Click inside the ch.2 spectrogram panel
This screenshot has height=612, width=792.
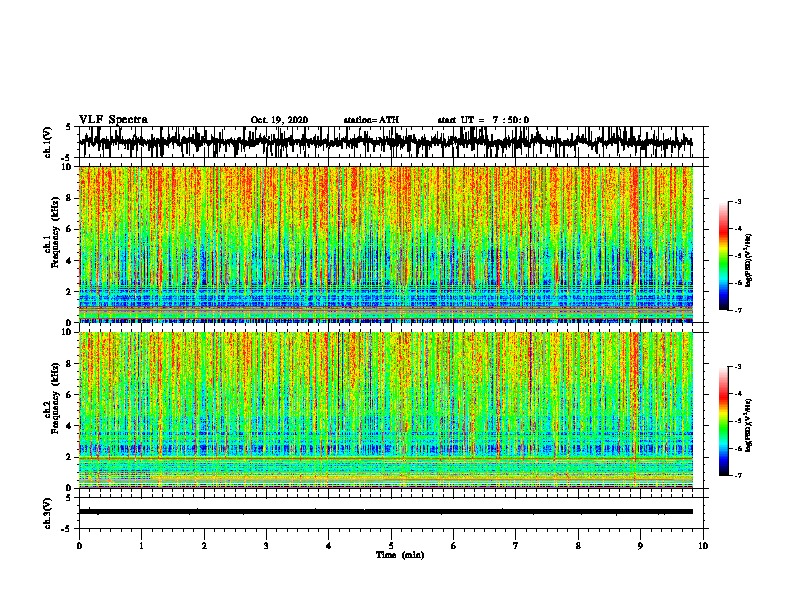pos(386,410)
